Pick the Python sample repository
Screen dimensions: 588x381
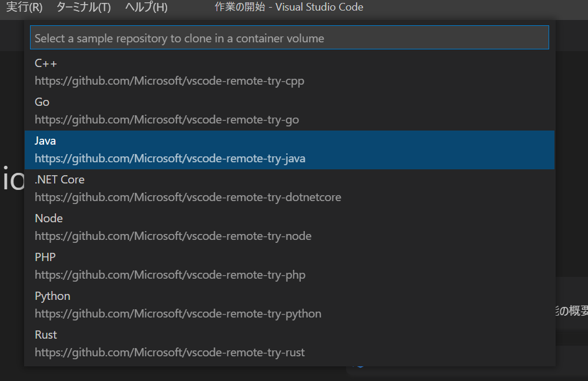(289, 305)
